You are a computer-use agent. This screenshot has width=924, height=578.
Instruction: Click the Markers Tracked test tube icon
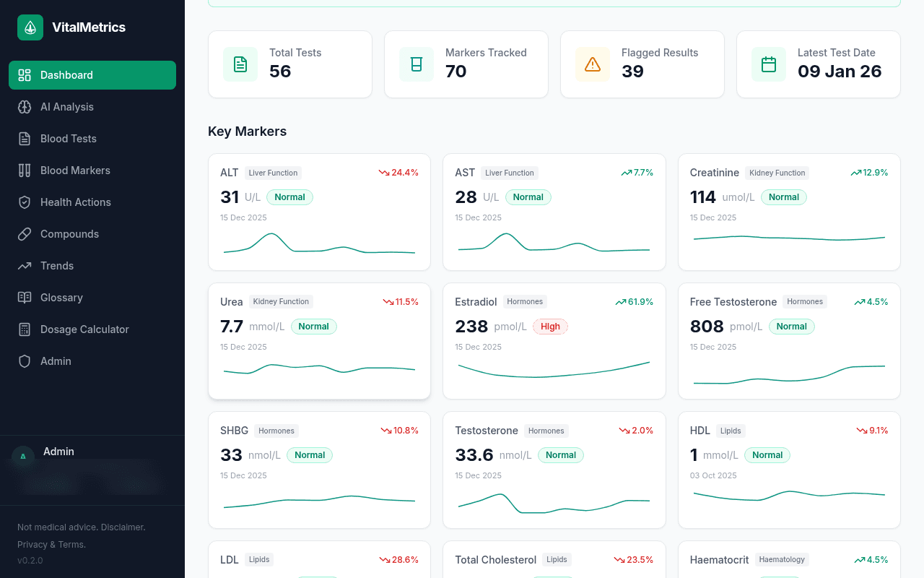[417, 64]
